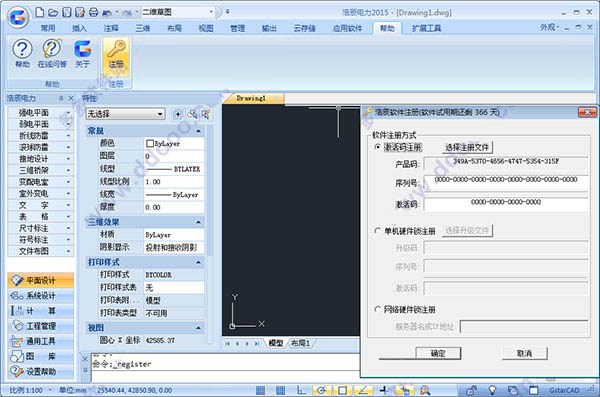Screen dimensions: 600x397
Task: Open 帮助 help question mark icon
Action: [x=22, y=54]
